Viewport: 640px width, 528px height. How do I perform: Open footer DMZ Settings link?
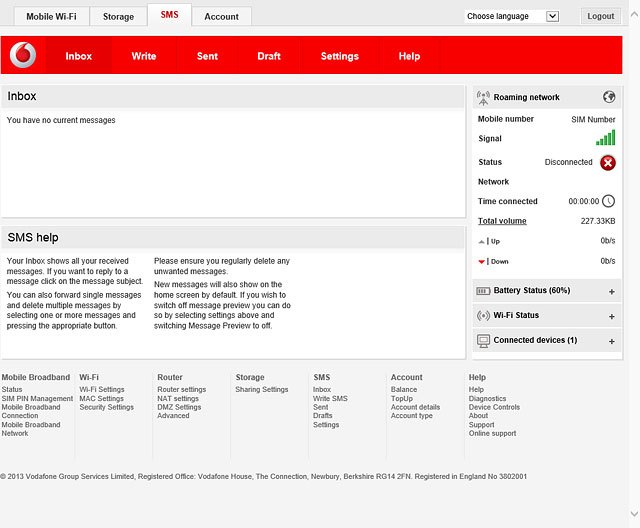(x=179, y=407)
